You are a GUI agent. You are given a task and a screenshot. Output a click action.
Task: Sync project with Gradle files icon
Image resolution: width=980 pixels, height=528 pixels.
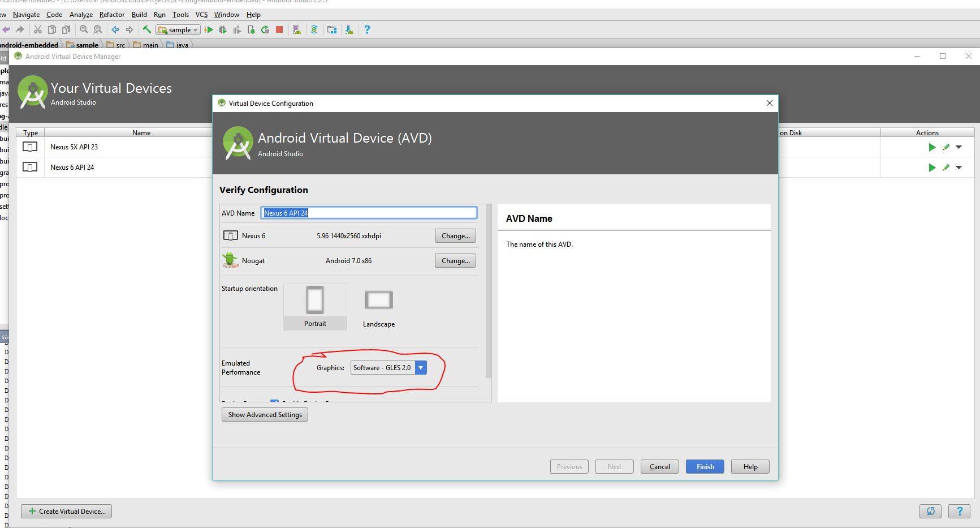(314, 29)
